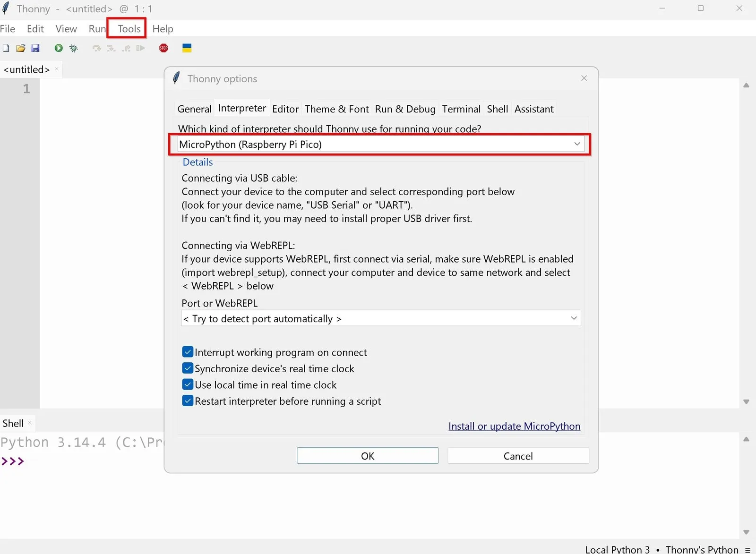Start debugging with the bug icon

[74, 48]
